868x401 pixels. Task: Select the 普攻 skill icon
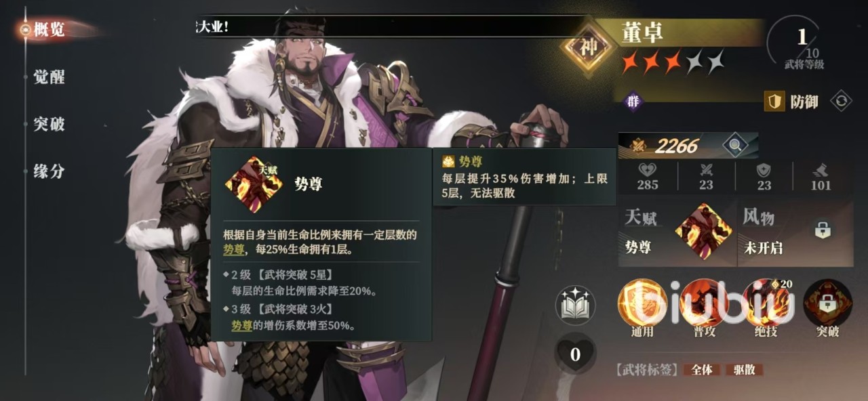pyautogui.click(x=703, y=302)
